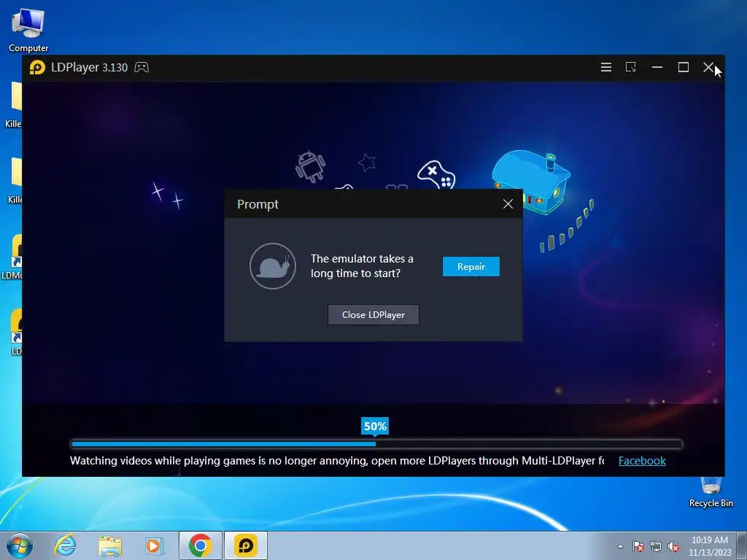Click the 50% progress marker
747x560 pixels.
coord(375,426)
